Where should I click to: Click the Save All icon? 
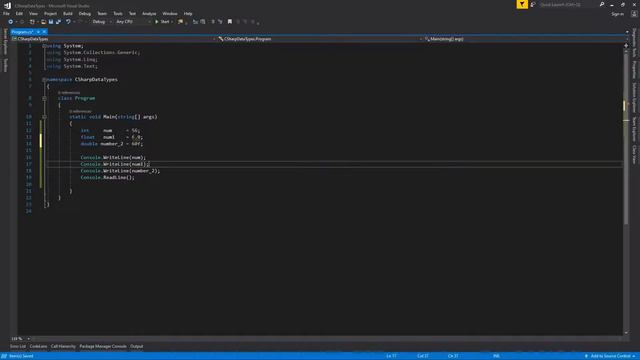(58, 22)
